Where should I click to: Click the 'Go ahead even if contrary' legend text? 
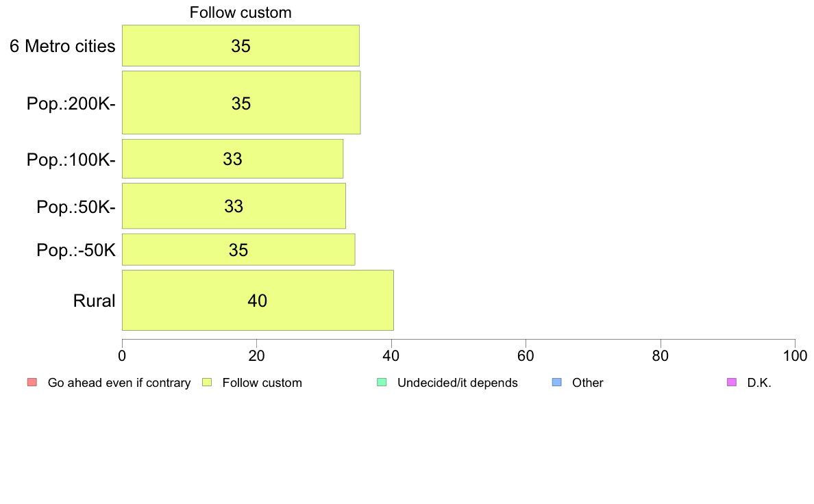coord(119,383)
